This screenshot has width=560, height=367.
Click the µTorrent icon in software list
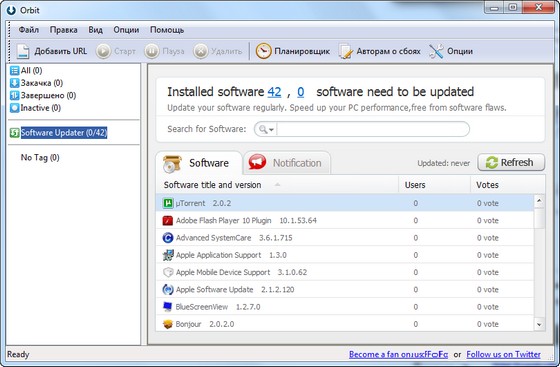(168, 203)
